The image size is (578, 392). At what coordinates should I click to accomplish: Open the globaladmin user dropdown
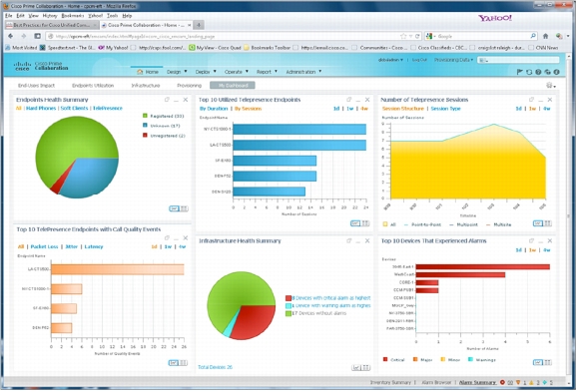coord(390,60)
